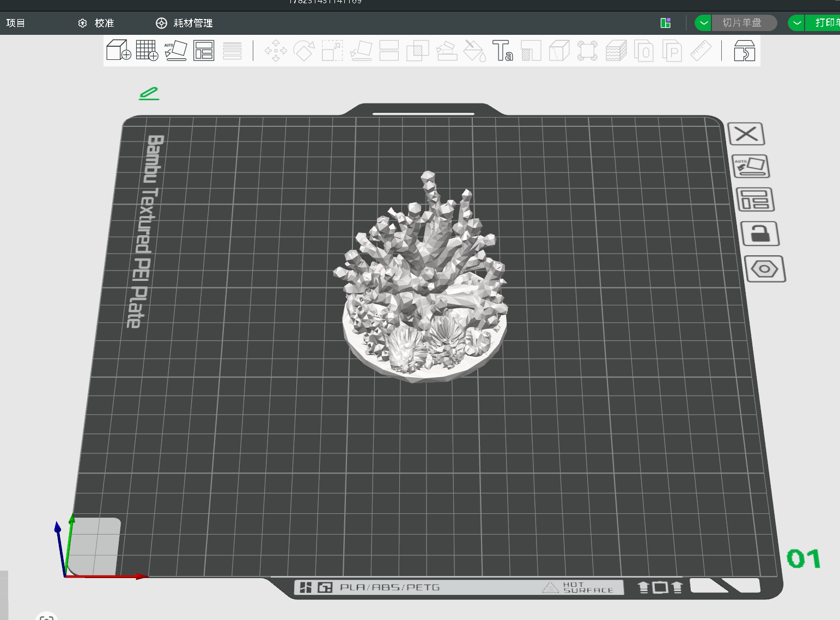
Task: Open the 耗材管理 tab
Action: [184, 23]
